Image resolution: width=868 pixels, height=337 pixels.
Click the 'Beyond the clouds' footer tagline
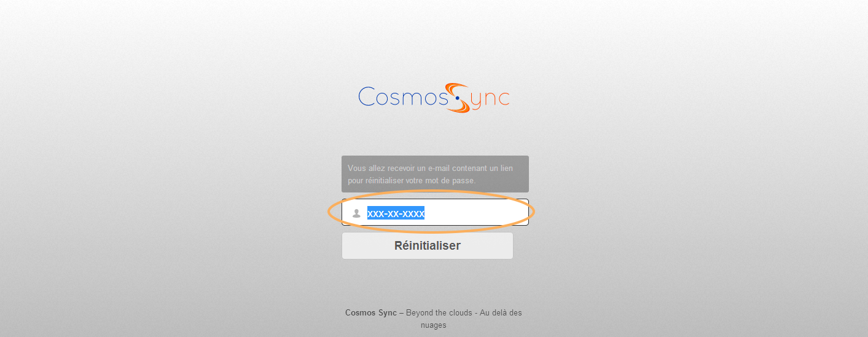[437, 312]
